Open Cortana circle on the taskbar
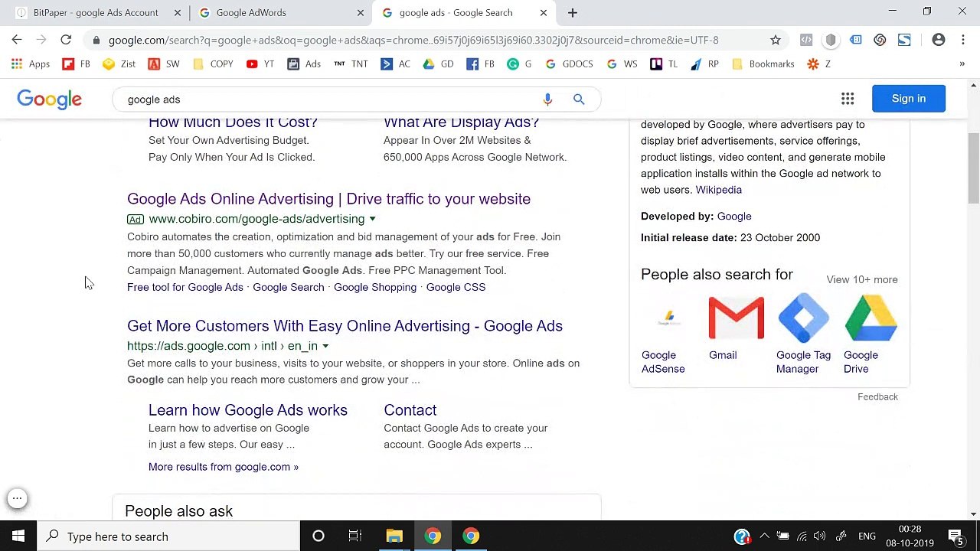Screen dimensions: 980x551 point(318,536)
